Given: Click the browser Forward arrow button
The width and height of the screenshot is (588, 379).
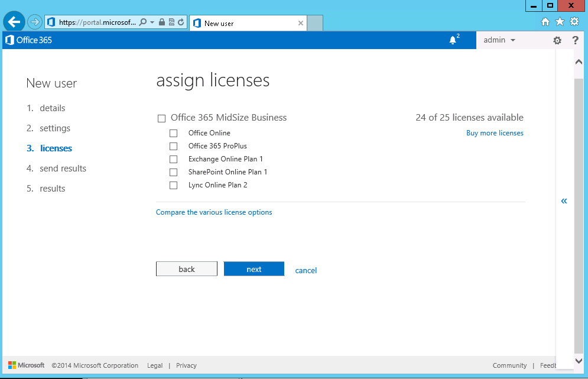Looking at the screenshot, I should click(34, 22).
